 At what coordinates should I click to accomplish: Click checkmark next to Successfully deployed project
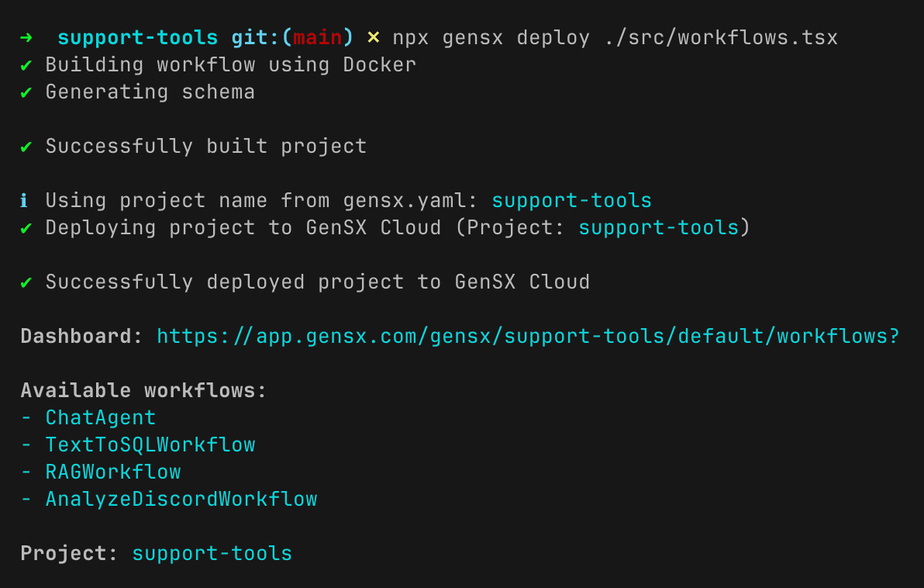pyautogui.click(x=26, y=282)
